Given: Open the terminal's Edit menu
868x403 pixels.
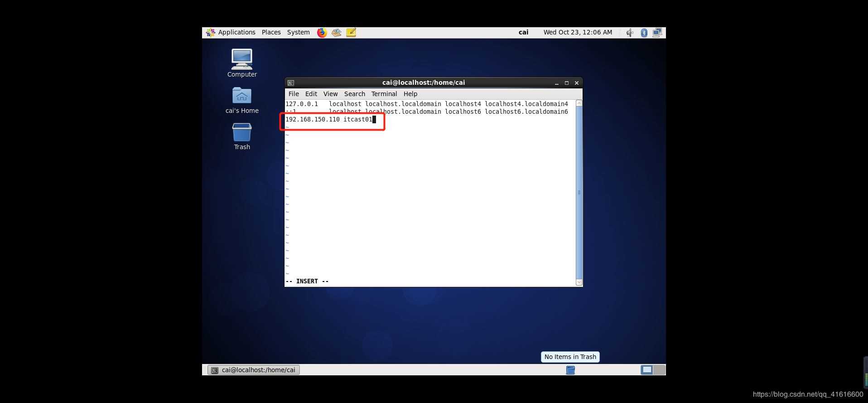Looking at the screenshot, I should pos(311,94).
